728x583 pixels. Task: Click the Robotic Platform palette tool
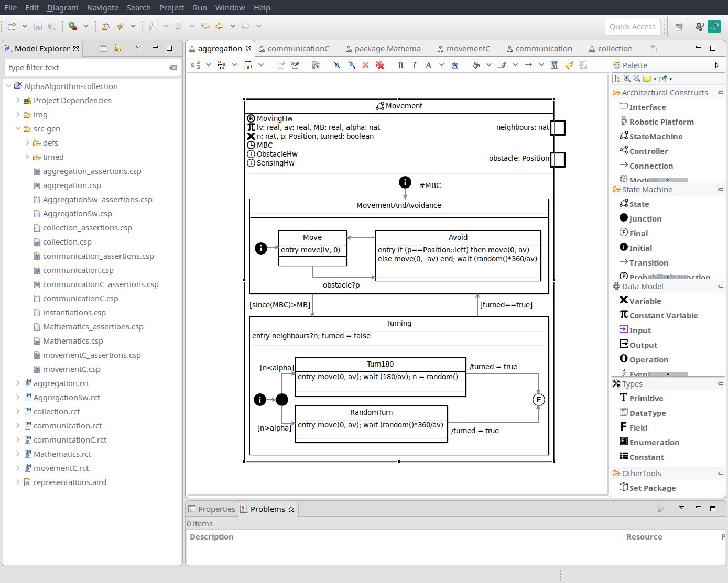(x=661, y=122)
